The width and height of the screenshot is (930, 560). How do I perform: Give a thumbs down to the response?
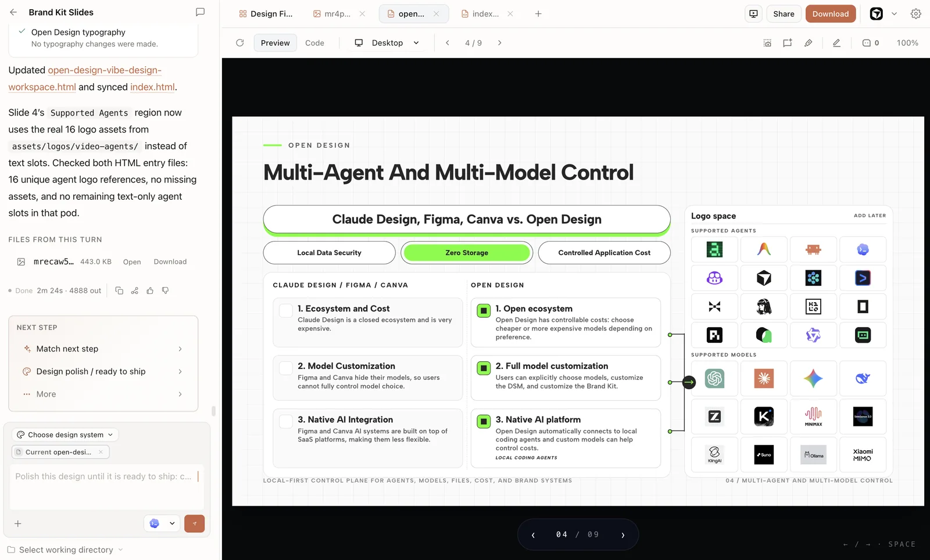[x=165, y=290]
